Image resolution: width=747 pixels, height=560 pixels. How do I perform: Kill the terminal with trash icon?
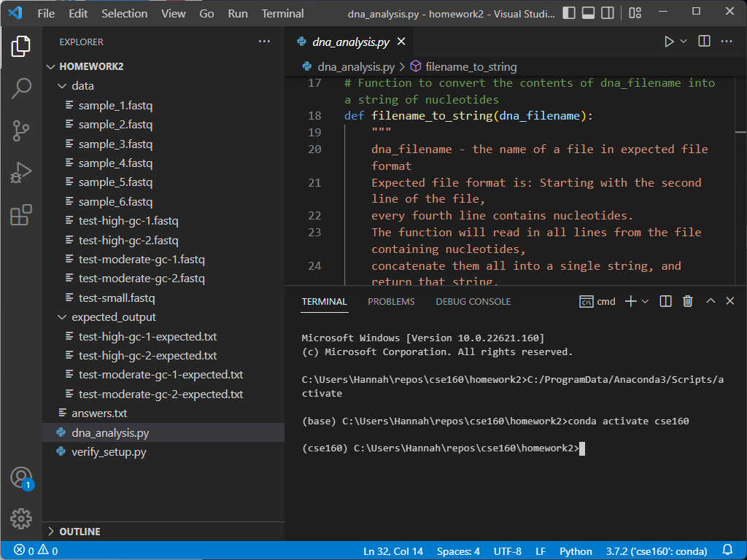[687, 301]
